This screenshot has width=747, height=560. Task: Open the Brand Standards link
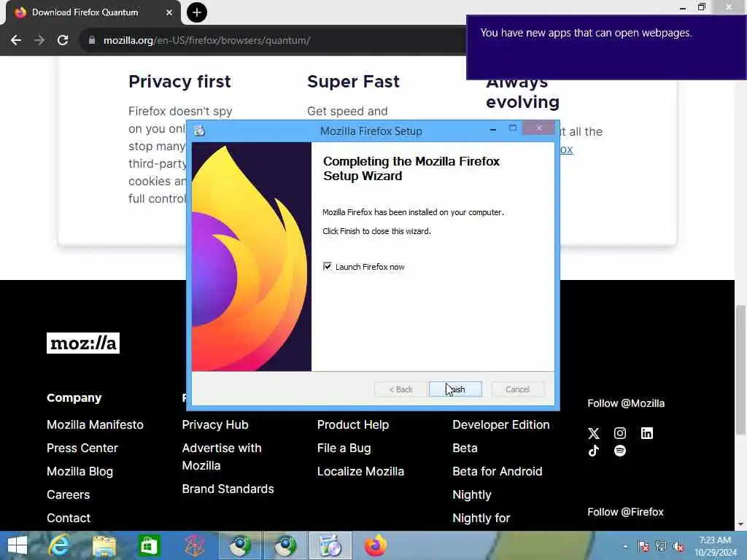[x=228, y=489]
